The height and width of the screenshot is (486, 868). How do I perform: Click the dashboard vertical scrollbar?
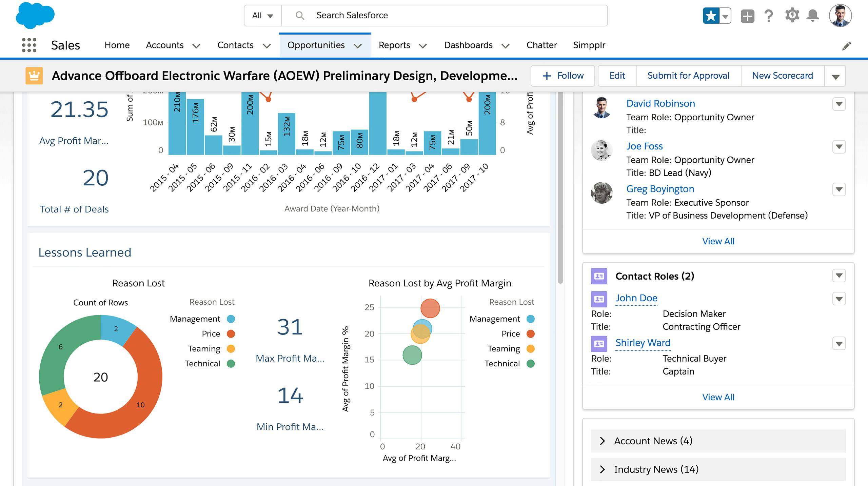tap(560, 187)
